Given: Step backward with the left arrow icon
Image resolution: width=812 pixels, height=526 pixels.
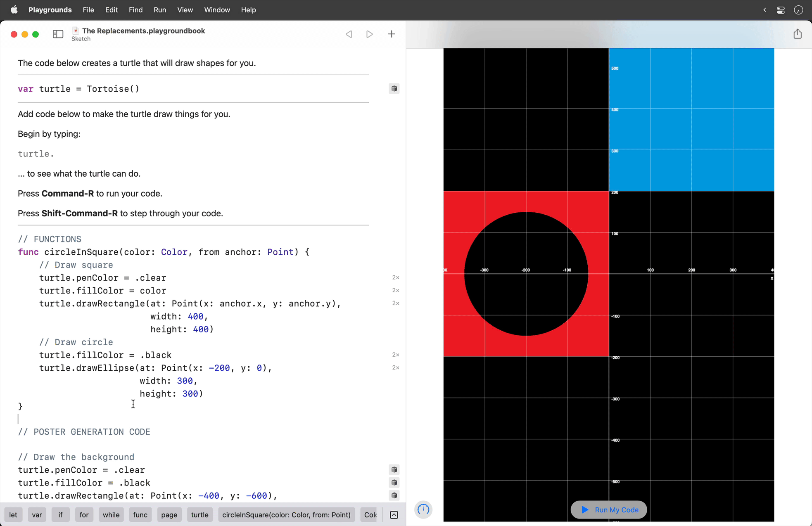Looking at the screenshot, I should tap(349, 34).
